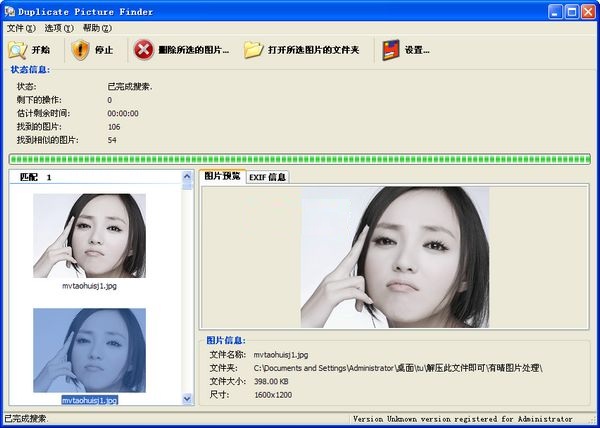Click the 匹配 1 list header
The width and height of the screenshot is (600, 428).
pyautogui.click(x=36, y=177)
